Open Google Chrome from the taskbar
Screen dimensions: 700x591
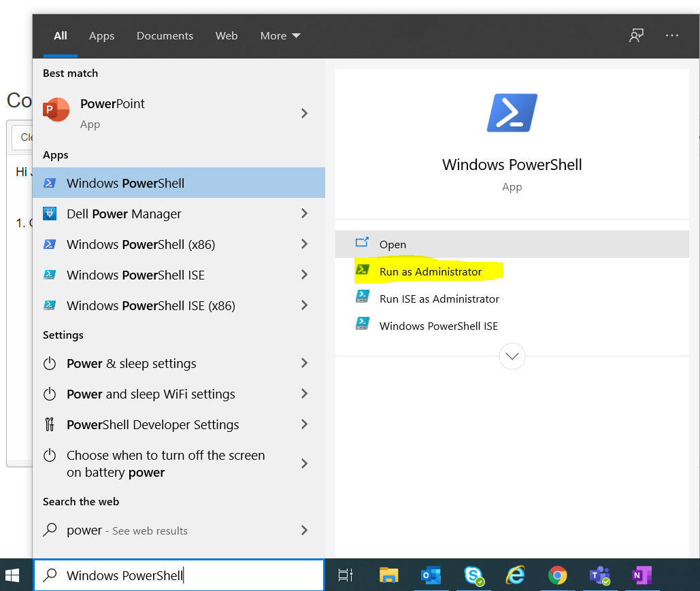(x=558, y=575)
